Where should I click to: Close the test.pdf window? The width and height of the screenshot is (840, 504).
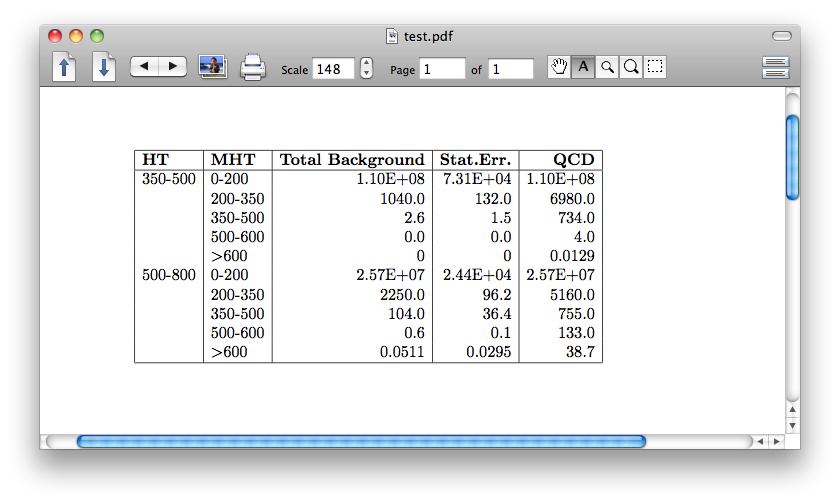coord(55,36)
